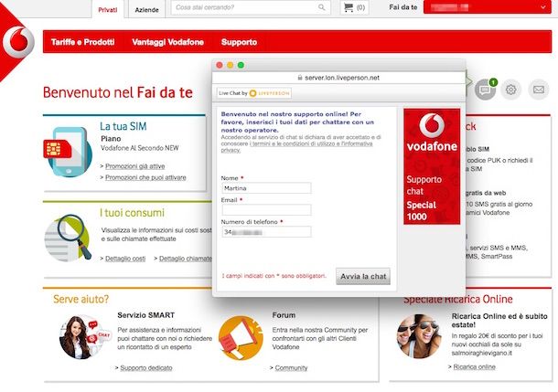Open the Supporto menu
Image resolution: width=558 pixels, height=392 pixels.
click(239, 42)
